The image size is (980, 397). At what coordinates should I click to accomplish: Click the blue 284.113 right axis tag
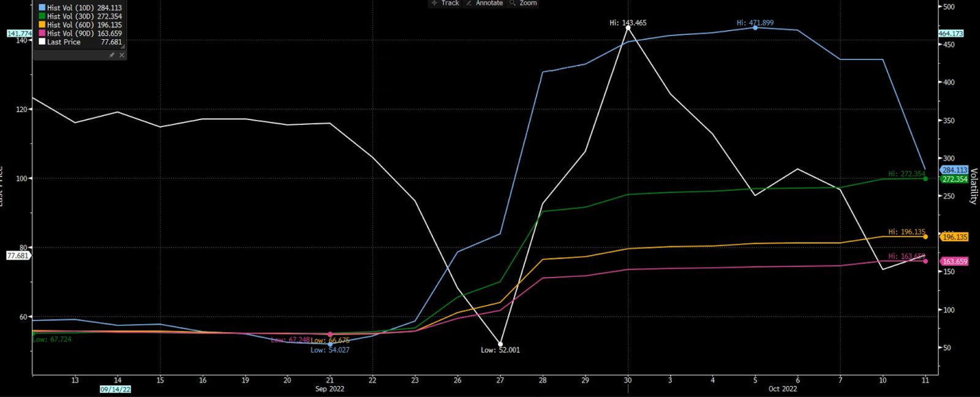tap(954, 170)
